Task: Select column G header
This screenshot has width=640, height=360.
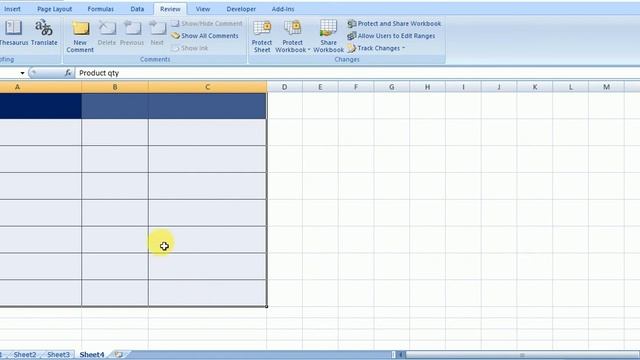Action: [x=391, y=87]
